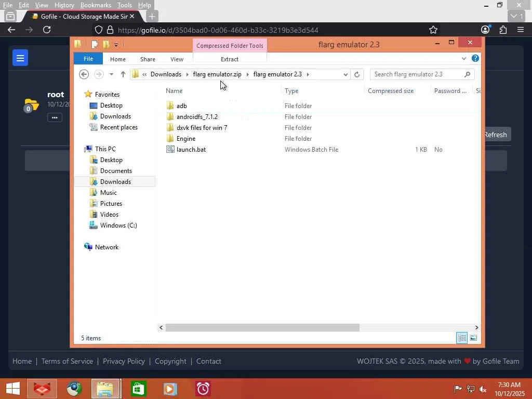Expand the Downloads breadcrumb arrow

click(187, 74)
